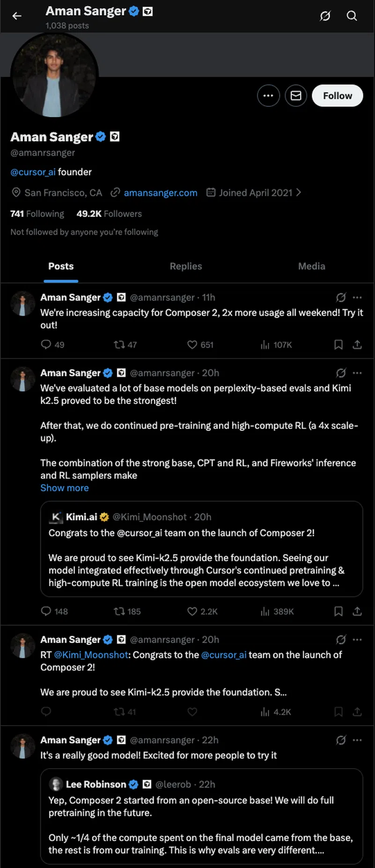Image resolution: width=375 pixels, height=868 pixels.
Task: Click the Grok icon in the header
Action: (x=325, y=16)
